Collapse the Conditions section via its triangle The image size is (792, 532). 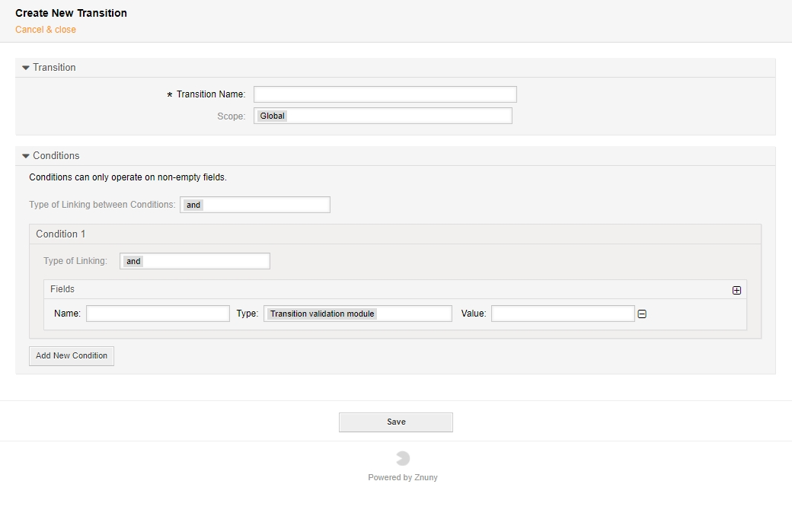click(26, 155)
